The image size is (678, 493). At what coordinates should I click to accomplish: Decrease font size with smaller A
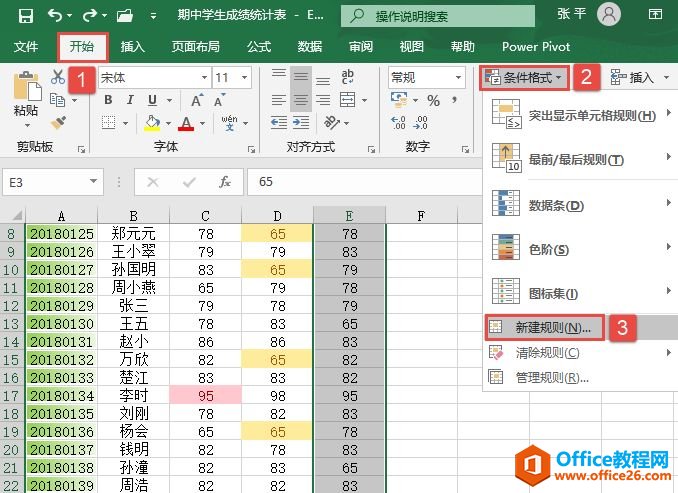coord(220,100)
